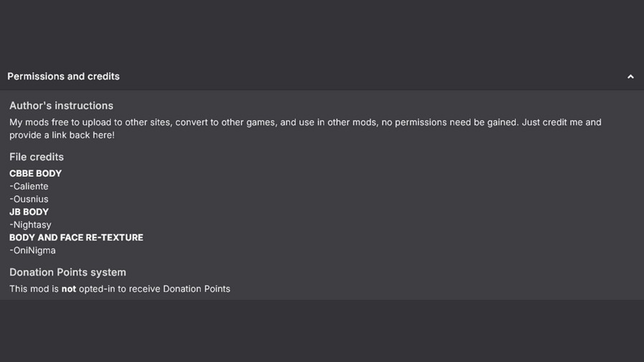The width and height of the screenshot is (644, 362).
Task: Click the OniNigma credit name
Action: coord(34,250)
